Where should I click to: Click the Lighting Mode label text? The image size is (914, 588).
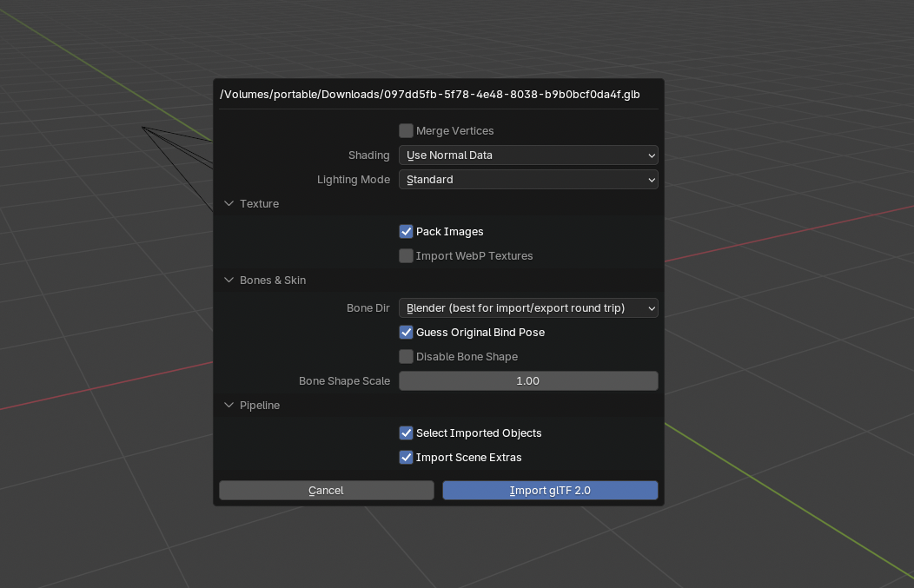pos(353,180)
